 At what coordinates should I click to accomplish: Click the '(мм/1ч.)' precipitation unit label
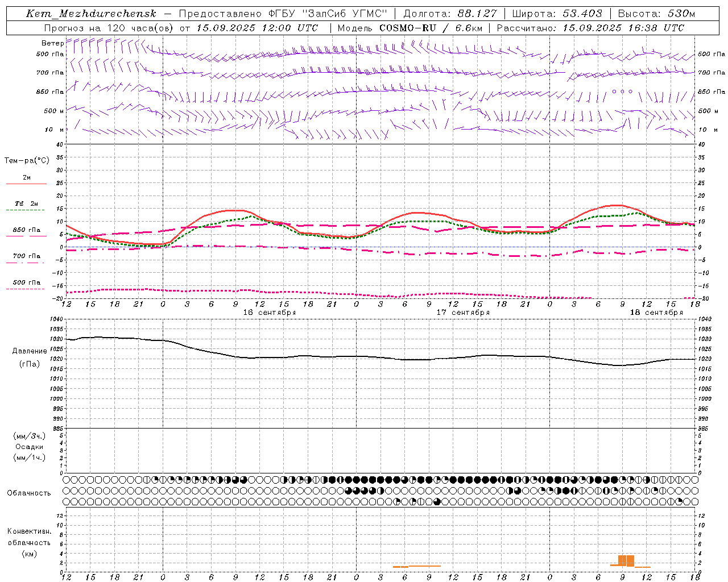[x=30, y=458]
